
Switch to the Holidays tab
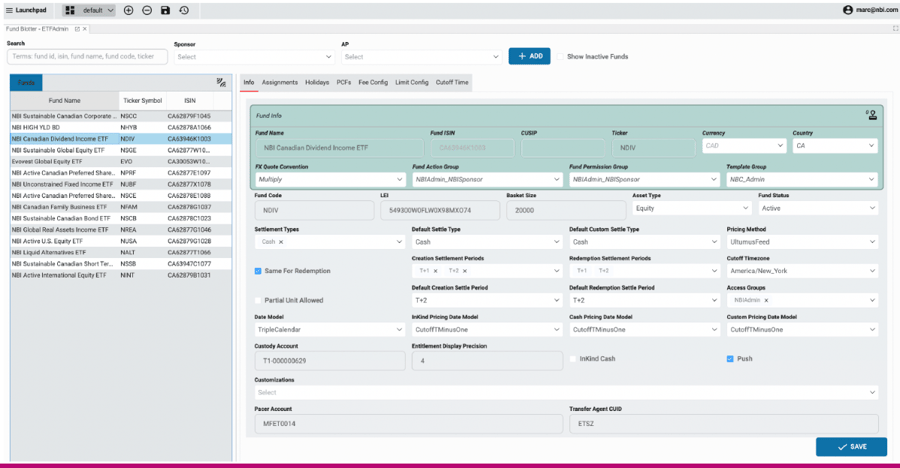[317, 83]
